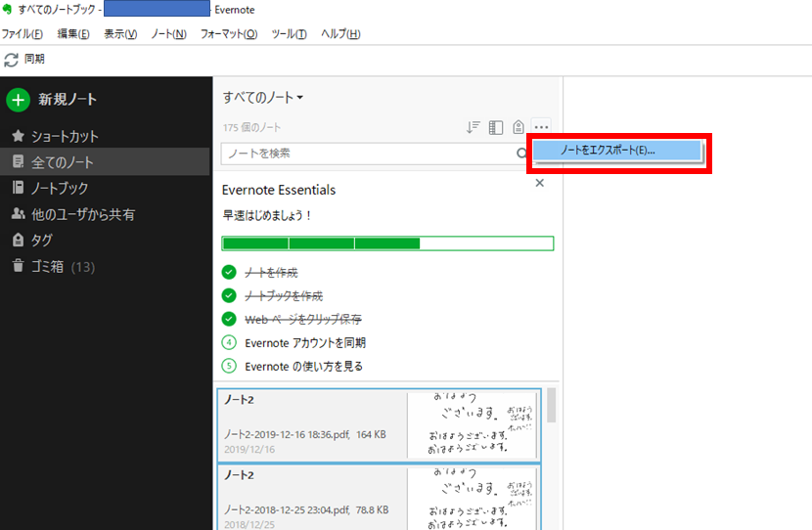Screen dimensions: 812x530
Task: Close the Evernote Essentials panel
Action: (540, 183)
